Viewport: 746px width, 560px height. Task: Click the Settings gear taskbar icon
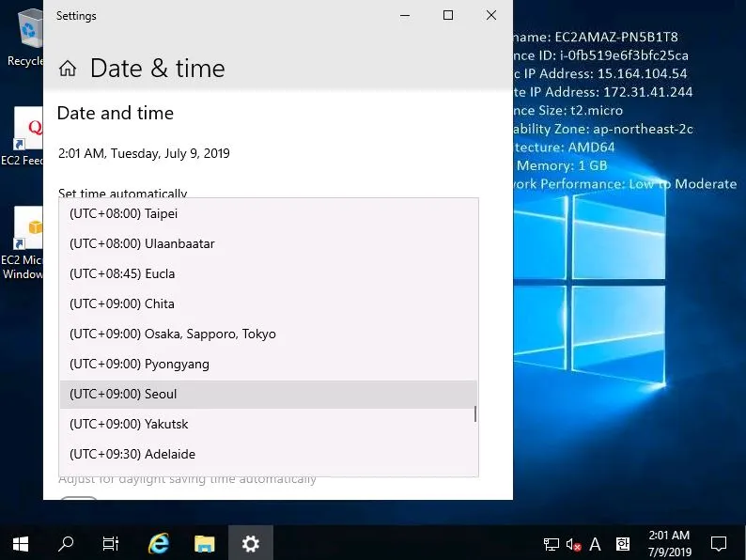(x=250, y=543)
